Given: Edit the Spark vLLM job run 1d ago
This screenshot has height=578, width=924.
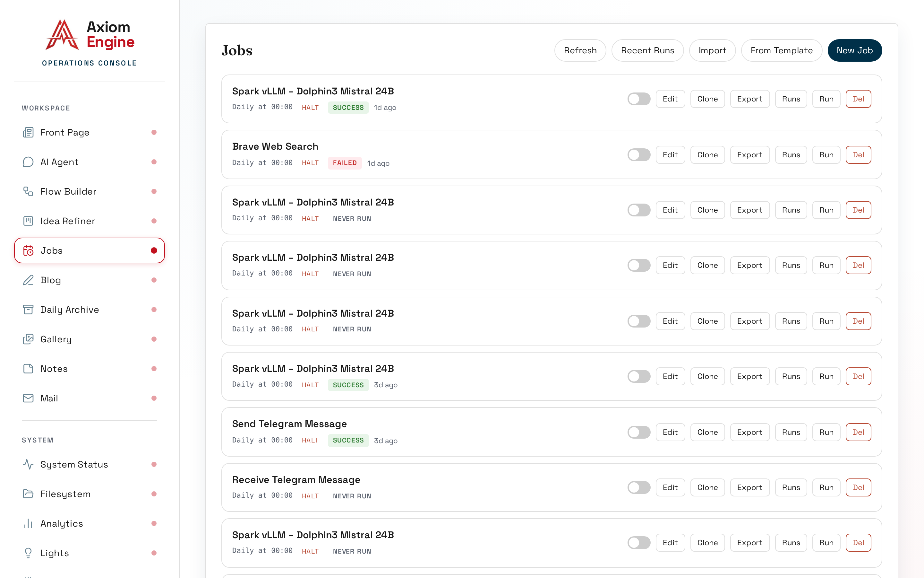Looking at the screenshot, I should pyautogui.click(x=670, y=99).
